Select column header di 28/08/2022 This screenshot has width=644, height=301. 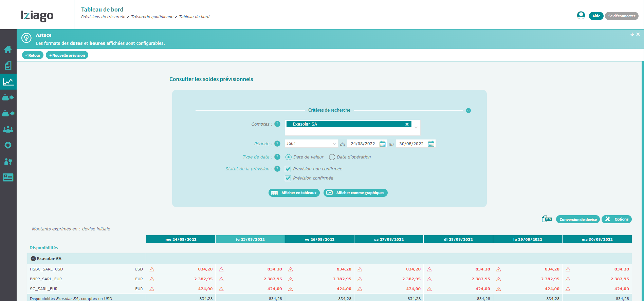coord(458,239)
